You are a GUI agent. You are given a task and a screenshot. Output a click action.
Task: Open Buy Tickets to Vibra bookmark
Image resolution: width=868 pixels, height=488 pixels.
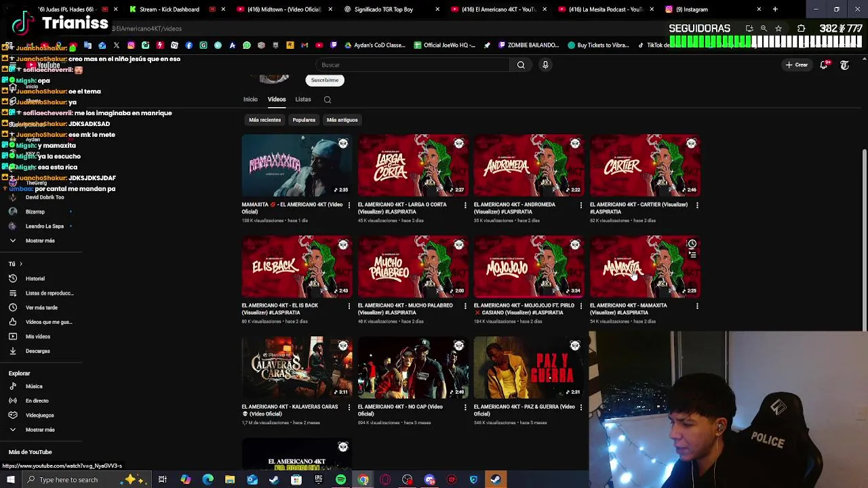click(x=598, y=45)
